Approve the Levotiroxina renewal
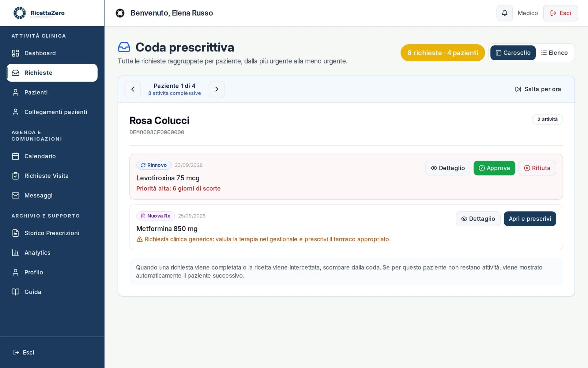 [x=494, y=168]
